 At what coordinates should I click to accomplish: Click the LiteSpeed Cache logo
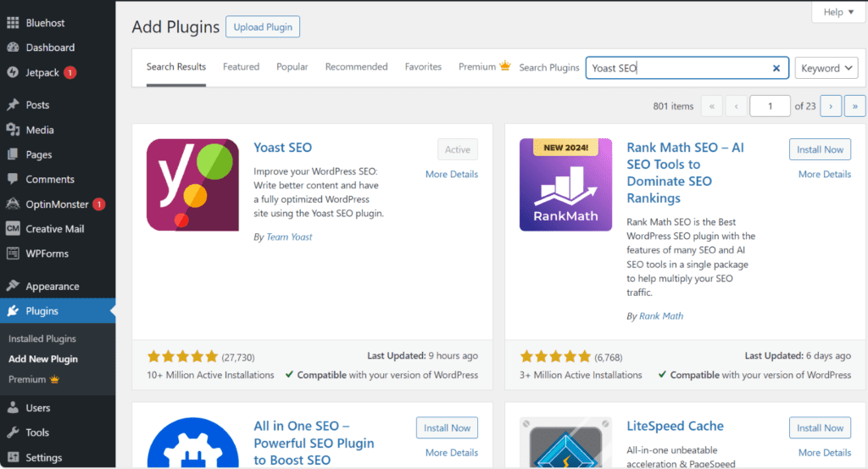coord(565,443)
